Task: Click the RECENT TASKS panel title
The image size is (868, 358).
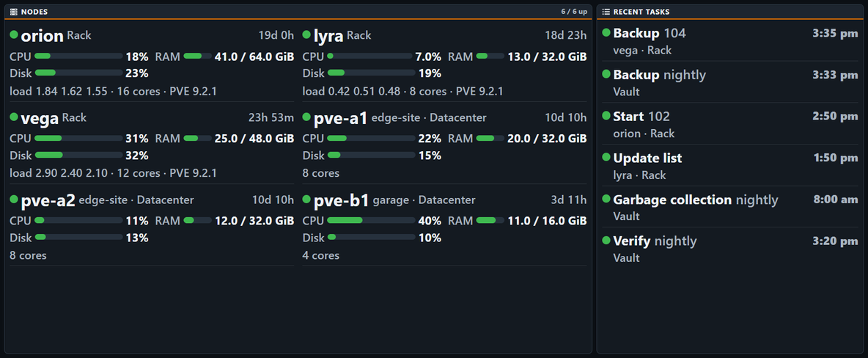Action: pyautogui.click(x=641, y=12)
